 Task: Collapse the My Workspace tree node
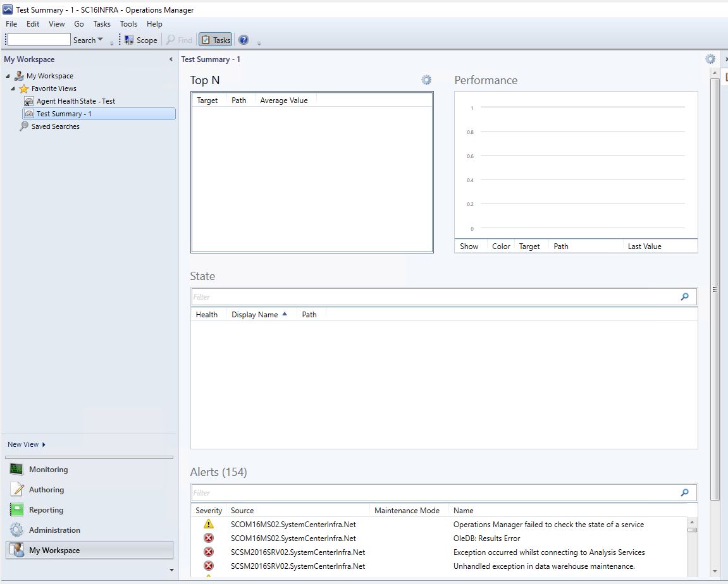tap(8, 76)
